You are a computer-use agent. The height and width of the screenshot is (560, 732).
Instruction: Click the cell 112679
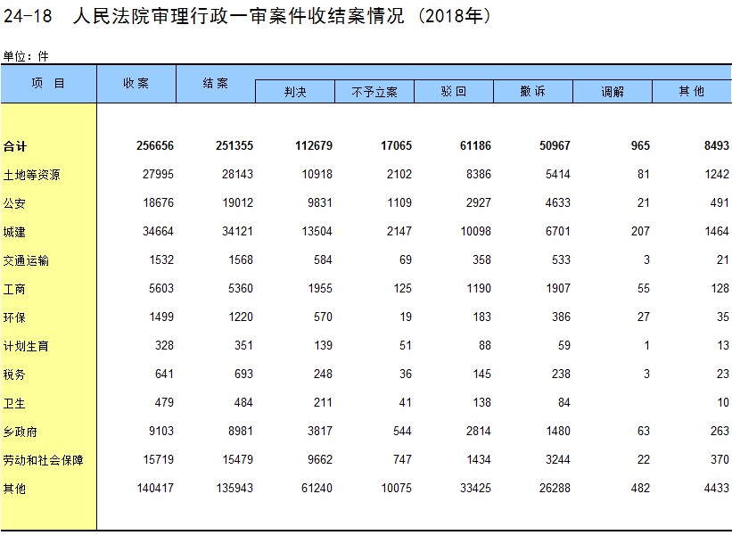(x=314, y=145)
